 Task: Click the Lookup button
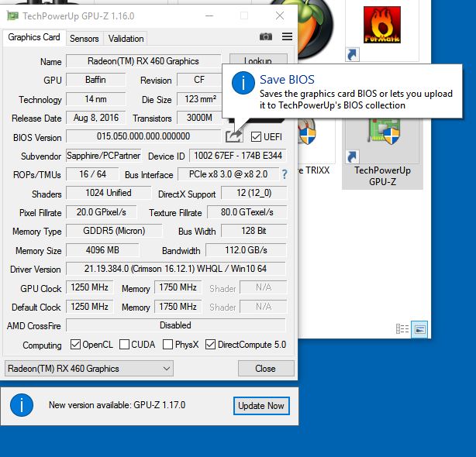pos(258,59)
